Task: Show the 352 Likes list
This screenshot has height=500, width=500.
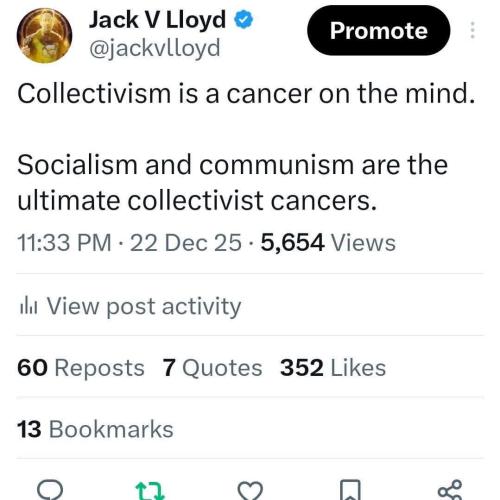Action: tap(333, 368)
